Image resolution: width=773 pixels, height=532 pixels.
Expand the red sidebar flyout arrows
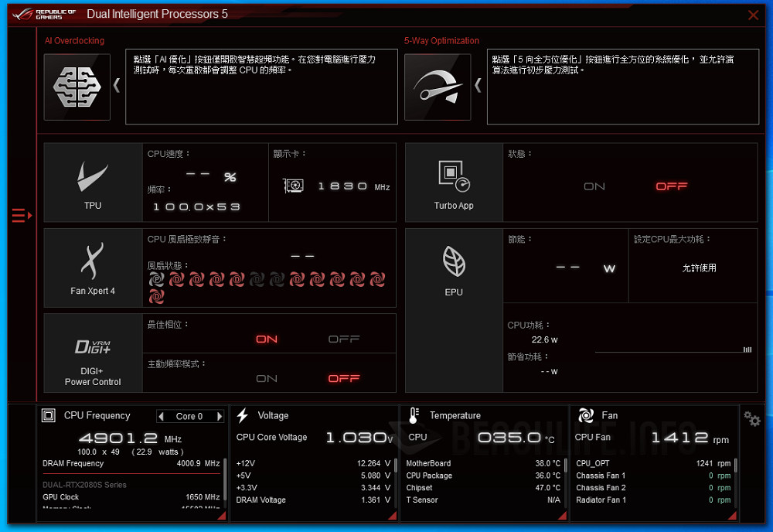click(x=22, y=216)
